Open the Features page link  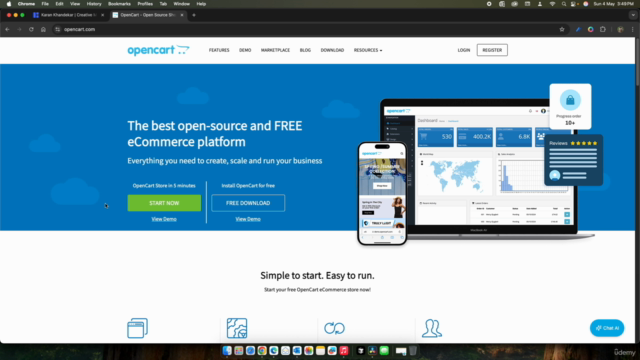click(219, 50)
